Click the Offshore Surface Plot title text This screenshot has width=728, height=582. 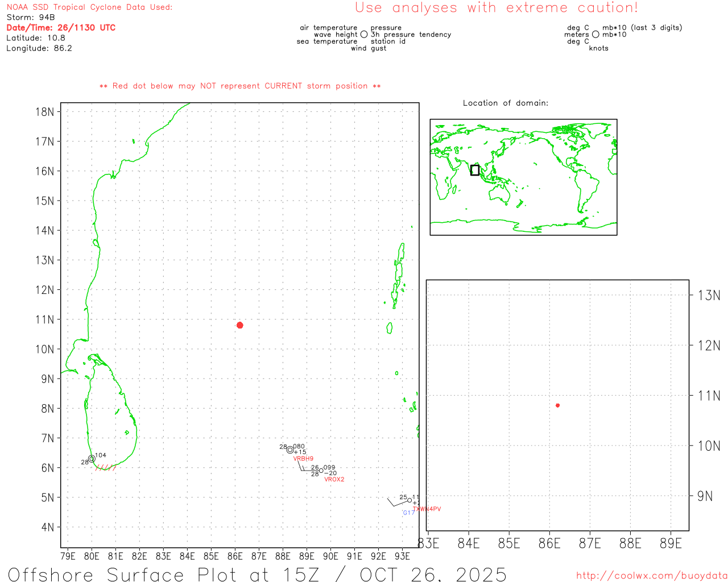[x=257, y=574]
